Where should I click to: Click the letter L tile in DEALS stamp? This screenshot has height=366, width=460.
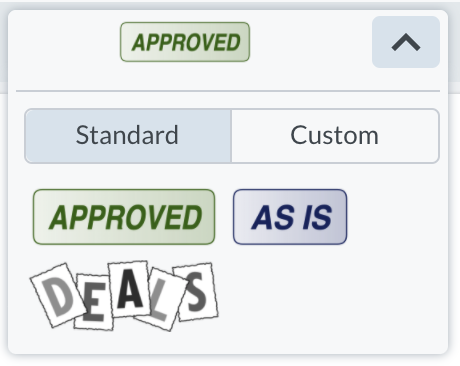161,300
